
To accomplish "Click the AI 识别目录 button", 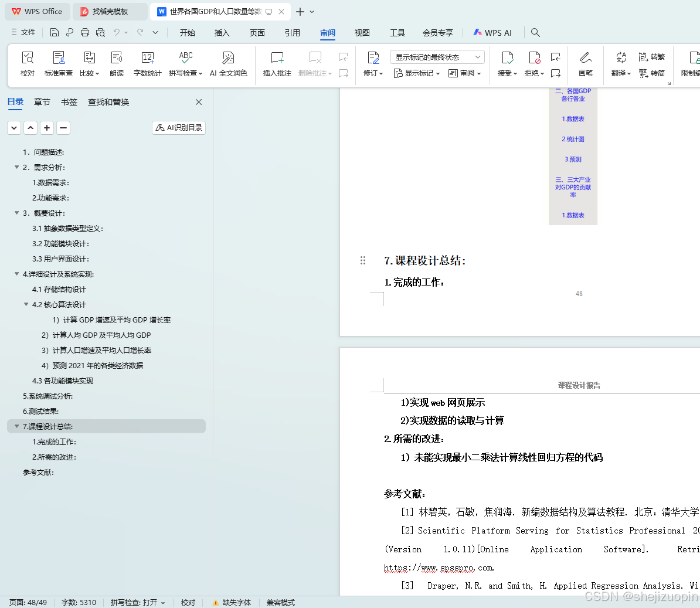I will pyautogui.click(x=178, y=127).
